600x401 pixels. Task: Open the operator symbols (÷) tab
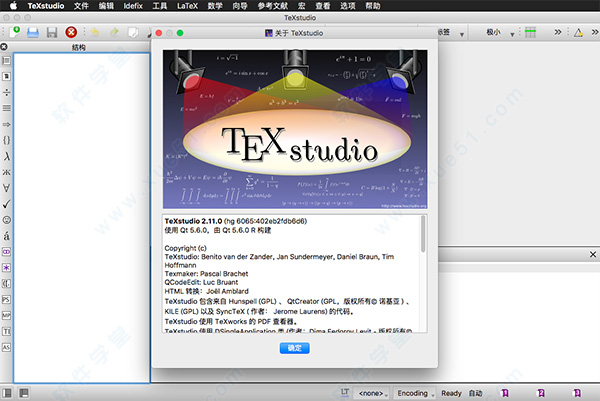(x=7, y=92)
